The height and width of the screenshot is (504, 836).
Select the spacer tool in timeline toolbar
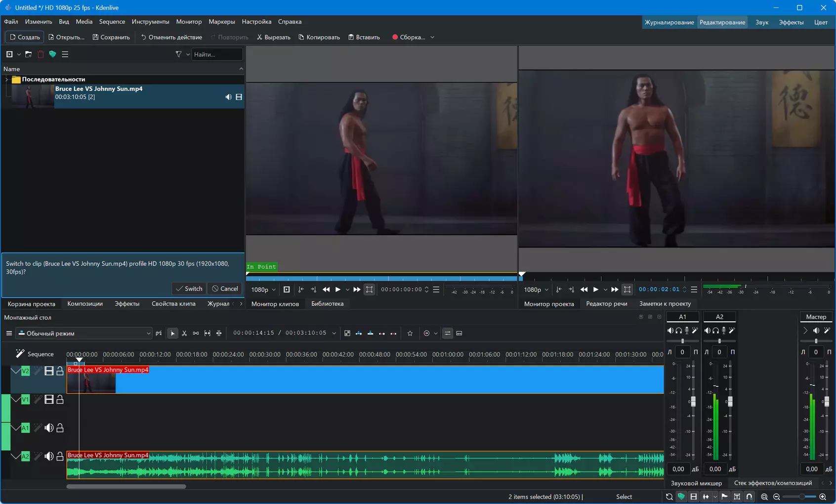(196, 334)
